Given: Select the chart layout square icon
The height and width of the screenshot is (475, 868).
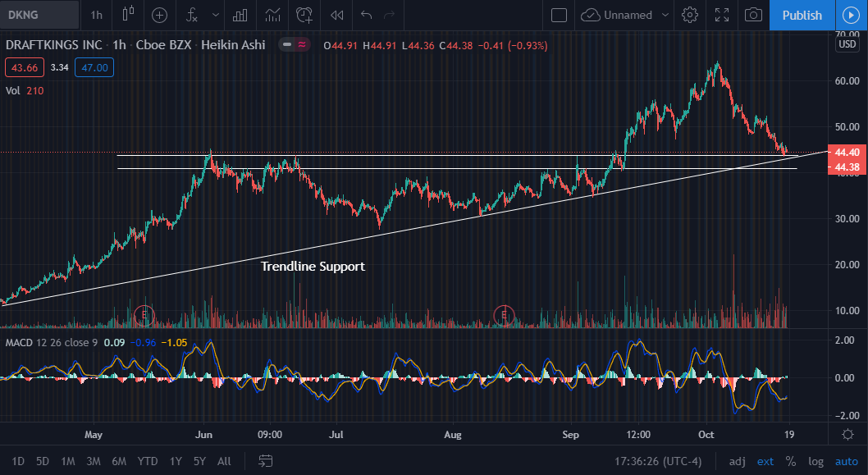Looking at the screenshot, I should point(559,15).
